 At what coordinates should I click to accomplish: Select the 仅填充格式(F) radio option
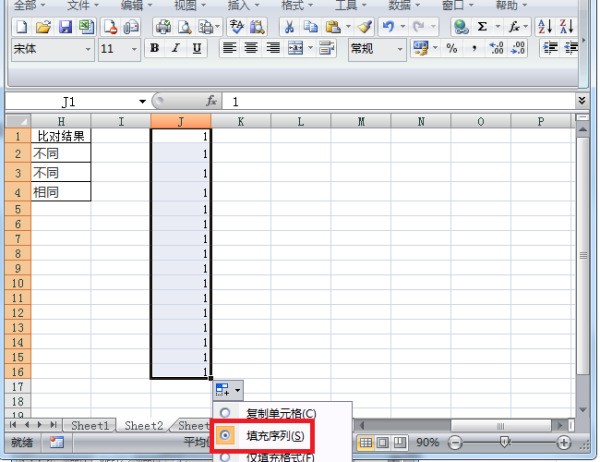click(x=225, y=457)
